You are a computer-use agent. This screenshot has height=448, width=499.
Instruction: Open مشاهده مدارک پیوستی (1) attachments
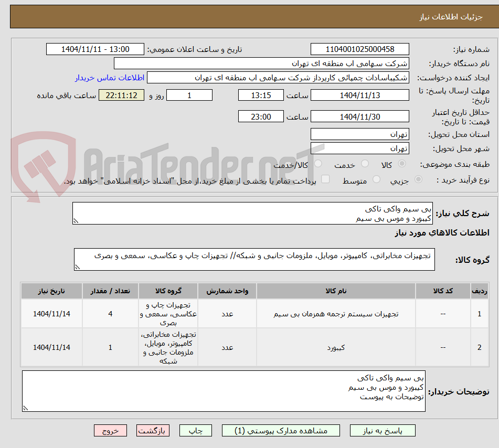(x=281, y=431)
